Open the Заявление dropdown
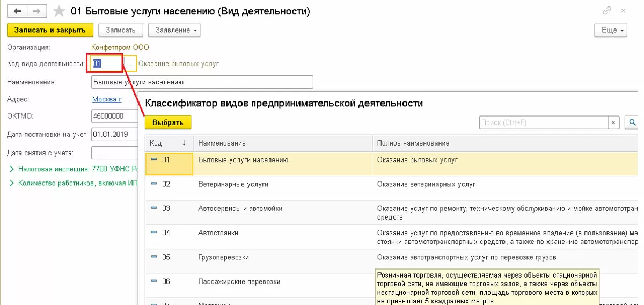The height and width of the screenshot is (305, 644). [x=174, y=30]
